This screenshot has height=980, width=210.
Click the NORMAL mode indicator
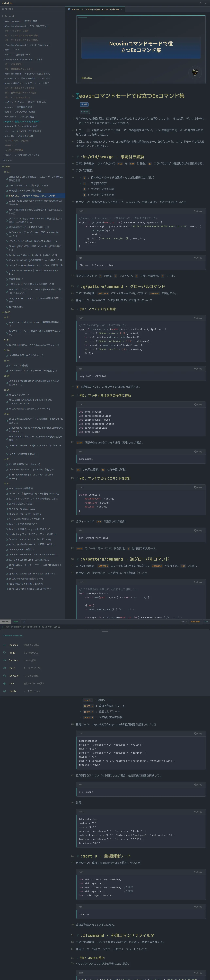[5, 622]
